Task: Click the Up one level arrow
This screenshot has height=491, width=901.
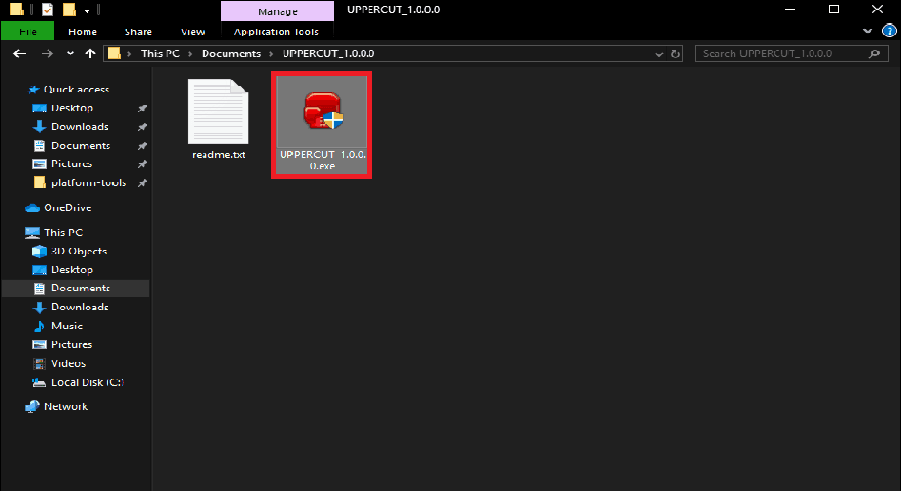Action: [x=90, y=53]
